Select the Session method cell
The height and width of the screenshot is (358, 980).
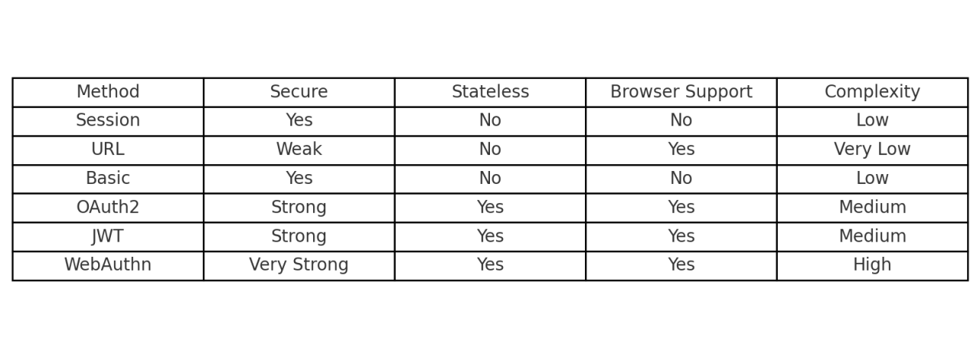pyautogui.click(x=108, y=121)
